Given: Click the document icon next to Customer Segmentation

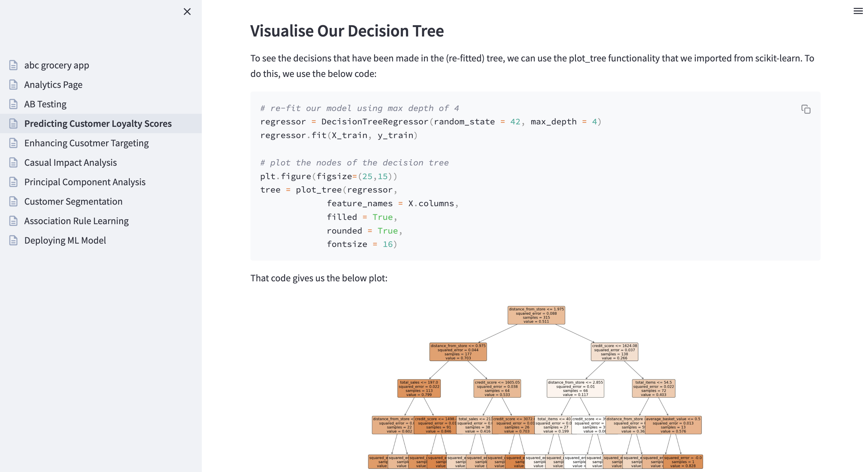Looking at the screenshot, I should tap(13, 202).
